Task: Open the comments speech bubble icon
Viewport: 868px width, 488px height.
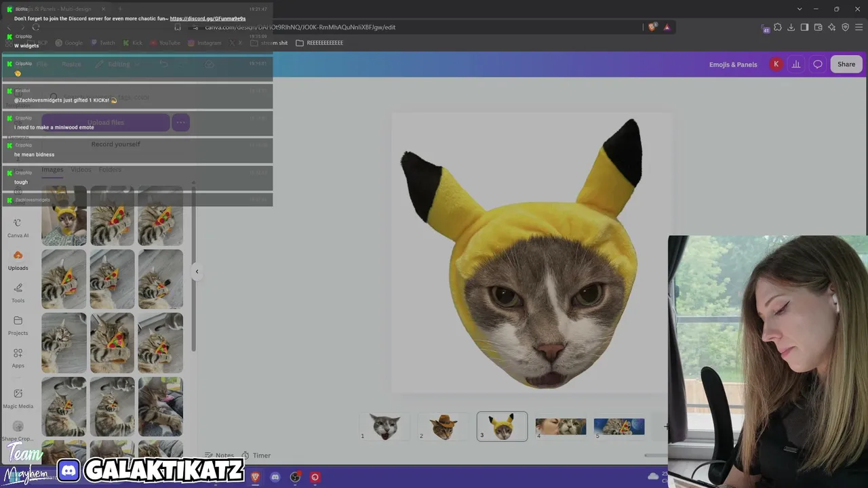Action: (818, 64)
